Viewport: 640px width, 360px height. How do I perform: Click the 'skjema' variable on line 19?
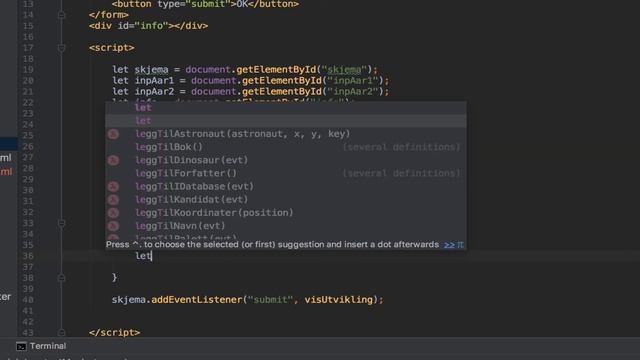(151, 70)
